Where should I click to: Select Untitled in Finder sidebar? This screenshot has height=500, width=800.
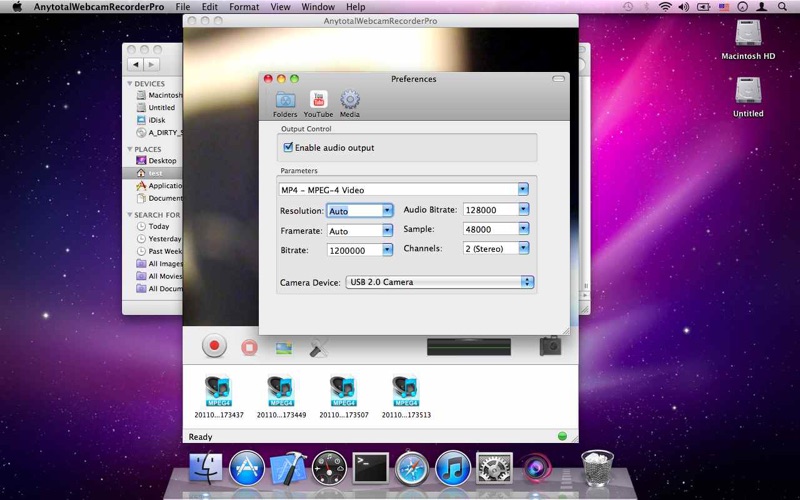pos(156,108)
